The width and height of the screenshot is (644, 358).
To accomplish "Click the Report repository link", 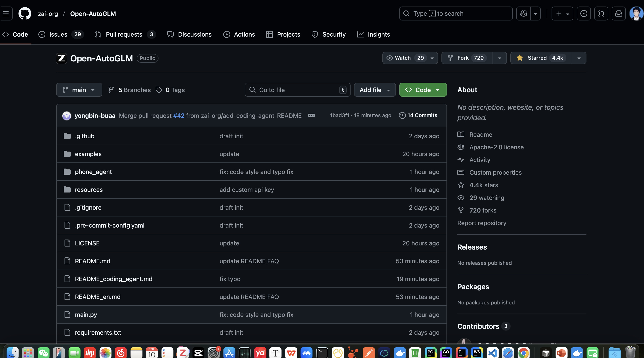I will coord(482,223).
